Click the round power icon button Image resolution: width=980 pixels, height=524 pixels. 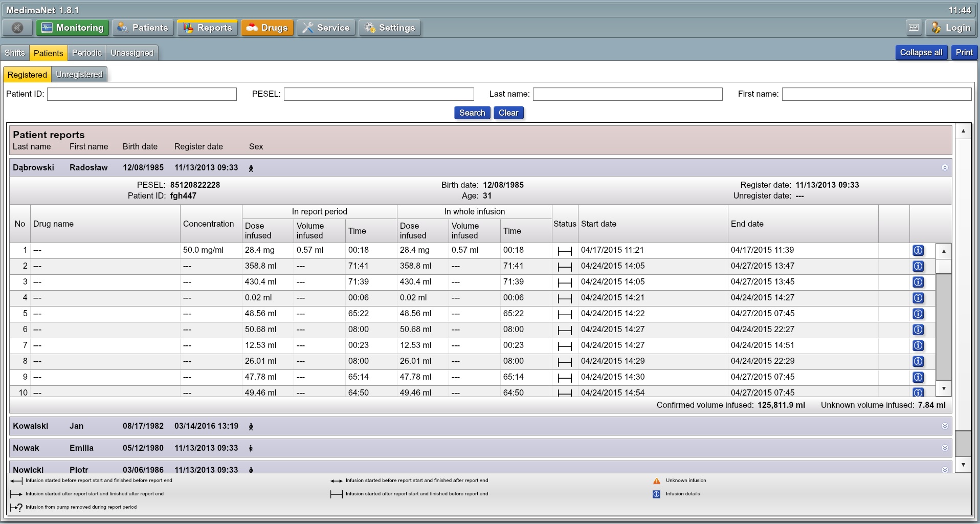17,28
